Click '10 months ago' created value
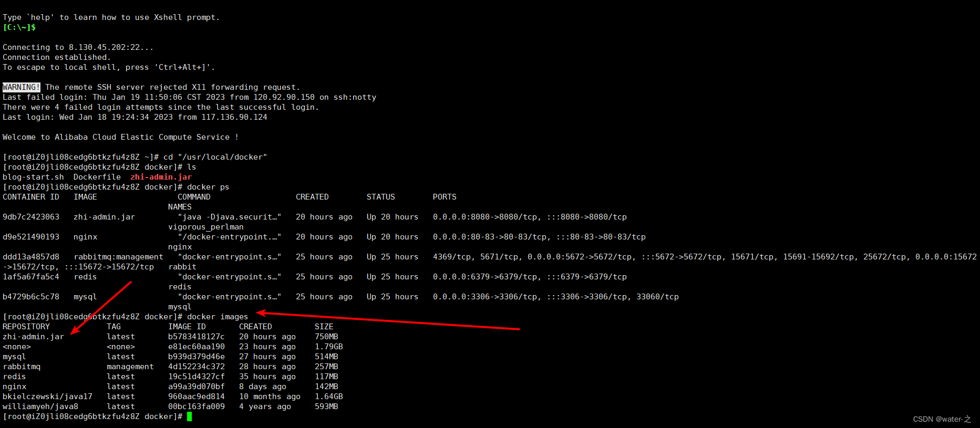The height and width of the screenshot is (428, 980). [x=270, y=396]
